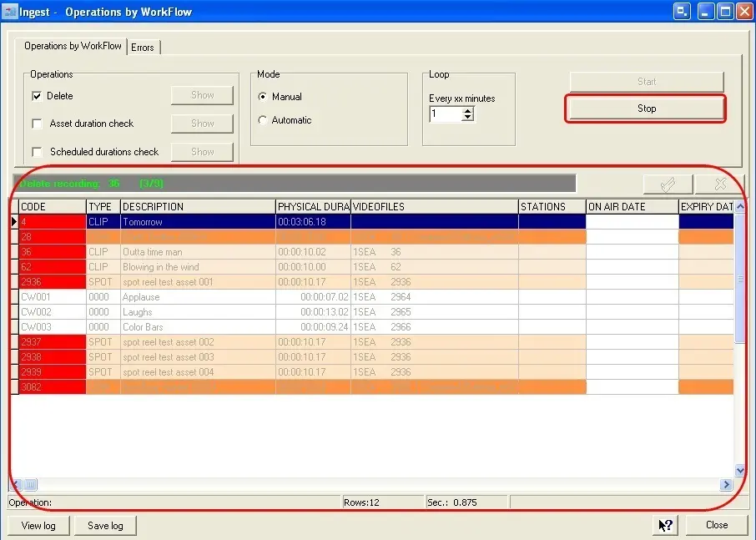Screen dimensions: 756x540
Task: Decrease loop minutes with down arrow
Action: 468,119
